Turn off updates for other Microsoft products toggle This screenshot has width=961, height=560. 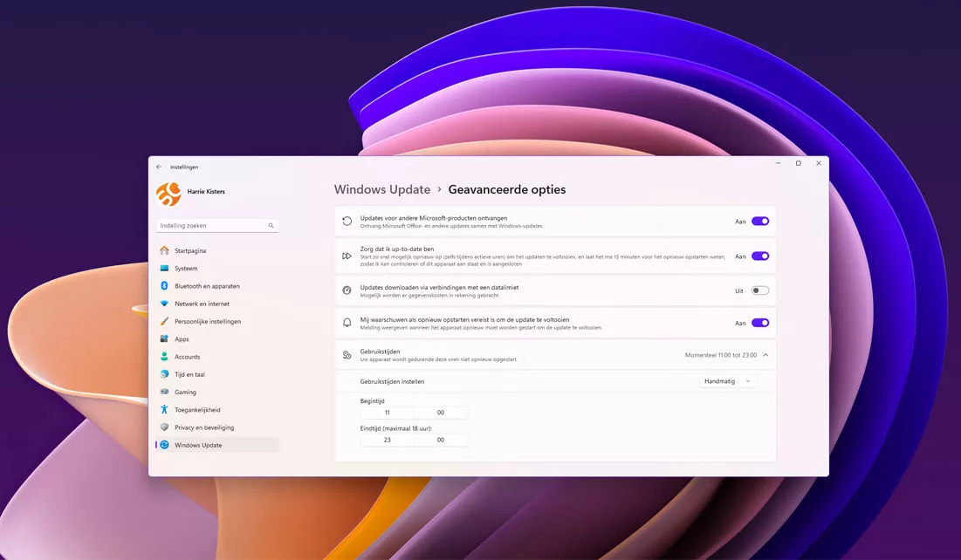coord(760,222)
